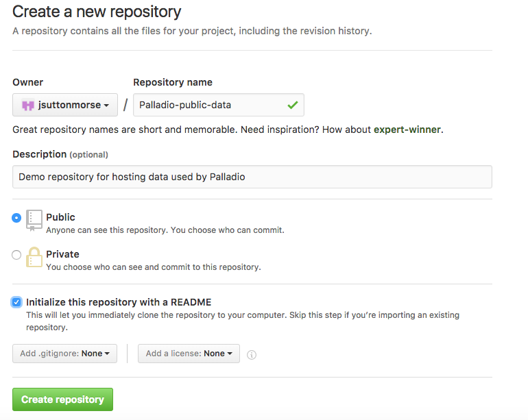The height and width of the screenshot is (420, 528).
Task: Click the 'Repository name' label
Action: click(x=173, y=82)
